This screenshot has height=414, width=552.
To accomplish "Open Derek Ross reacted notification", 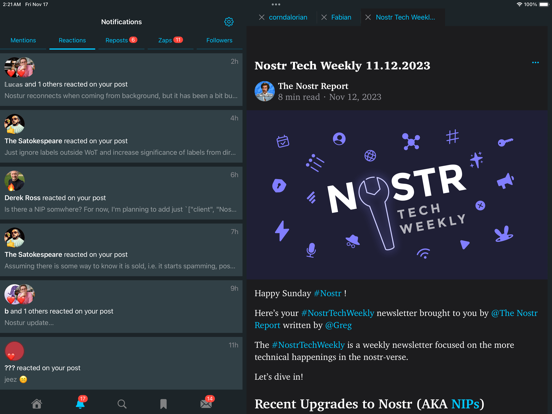I will click(121, 193).
